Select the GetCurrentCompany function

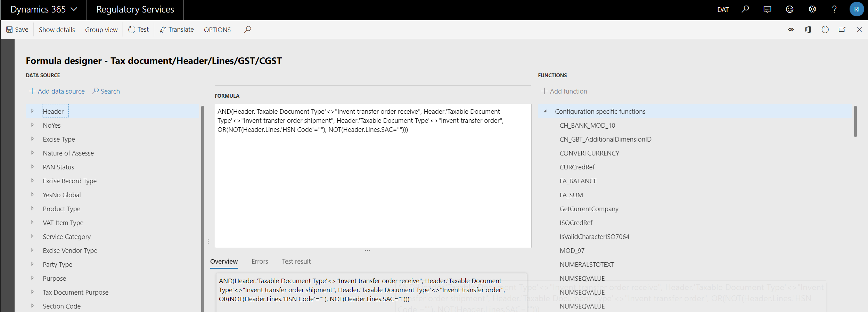point(589,209)
